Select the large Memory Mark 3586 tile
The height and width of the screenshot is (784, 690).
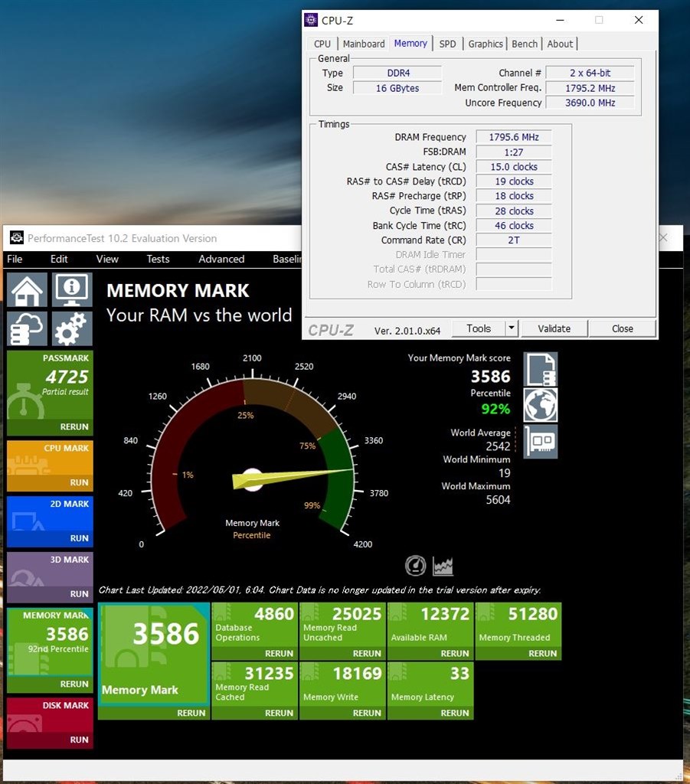(x=153, y=655)
